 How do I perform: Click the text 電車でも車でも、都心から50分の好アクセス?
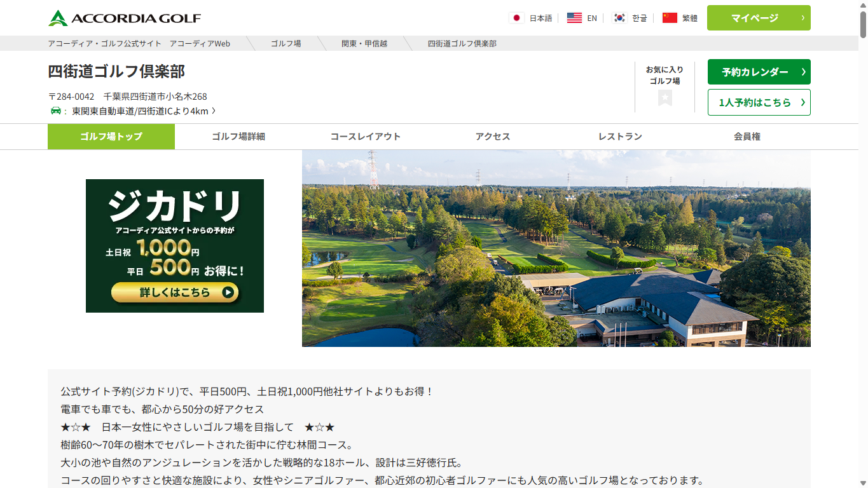(162, 409)
